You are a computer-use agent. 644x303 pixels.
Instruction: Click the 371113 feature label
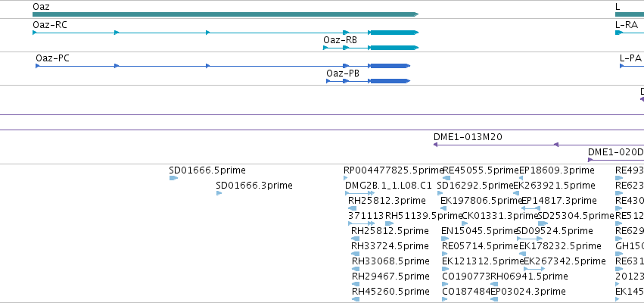(x=366, y=216)
